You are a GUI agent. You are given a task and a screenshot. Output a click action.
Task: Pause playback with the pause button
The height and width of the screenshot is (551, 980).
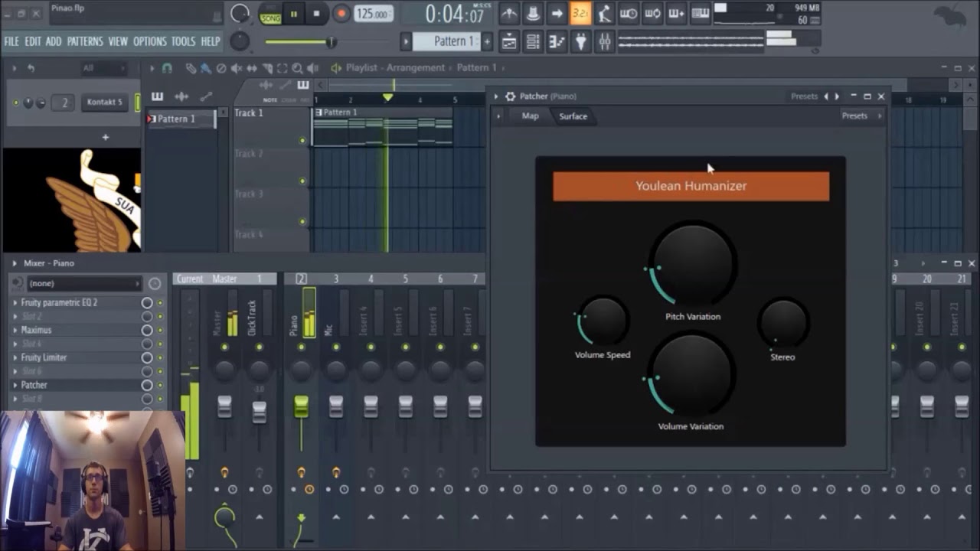293,14
